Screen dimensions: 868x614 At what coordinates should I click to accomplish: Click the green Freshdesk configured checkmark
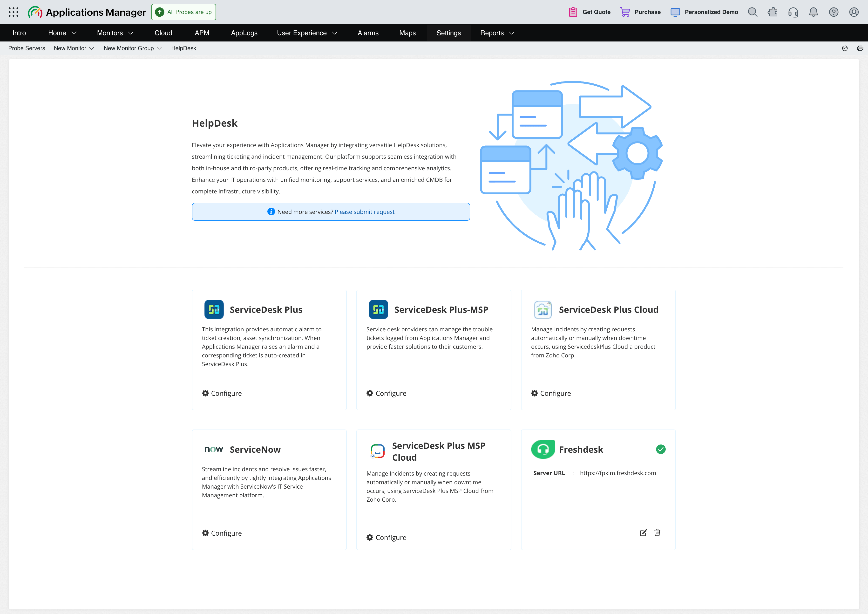tap(661, 449)
